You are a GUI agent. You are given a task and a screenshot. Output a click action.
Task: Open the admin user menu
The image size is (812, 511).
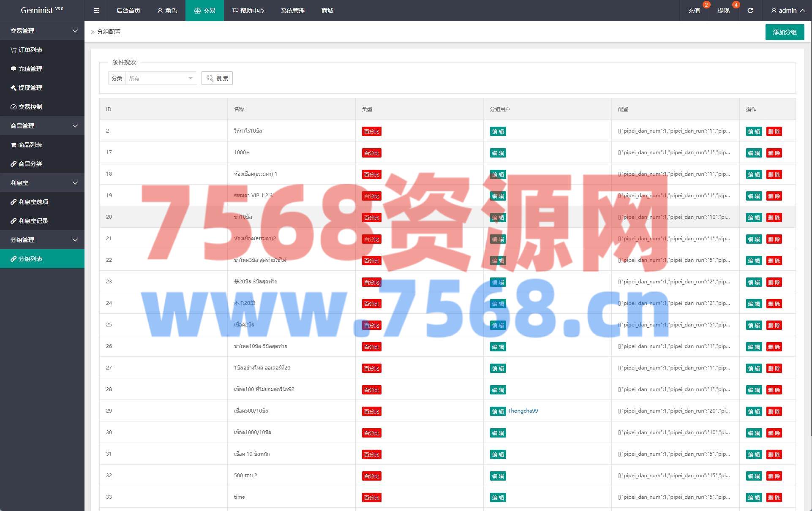coord(787,11)
